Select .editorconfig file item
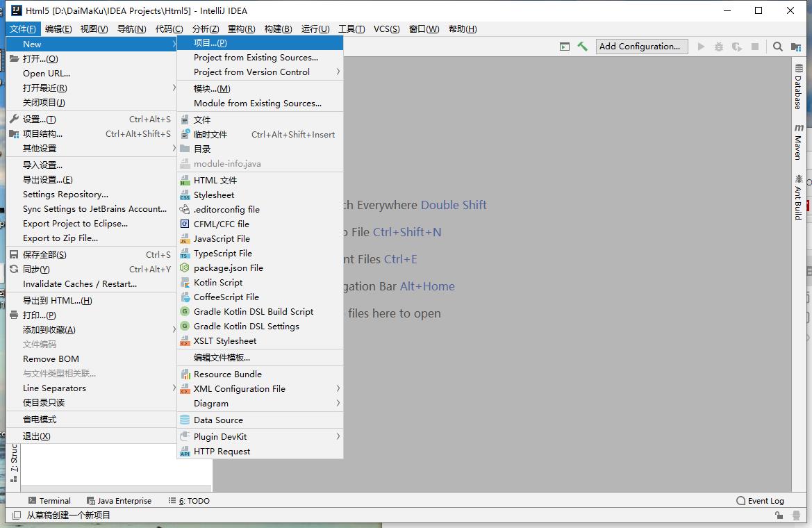The image size is (812, 528). (x=260, y=209)
